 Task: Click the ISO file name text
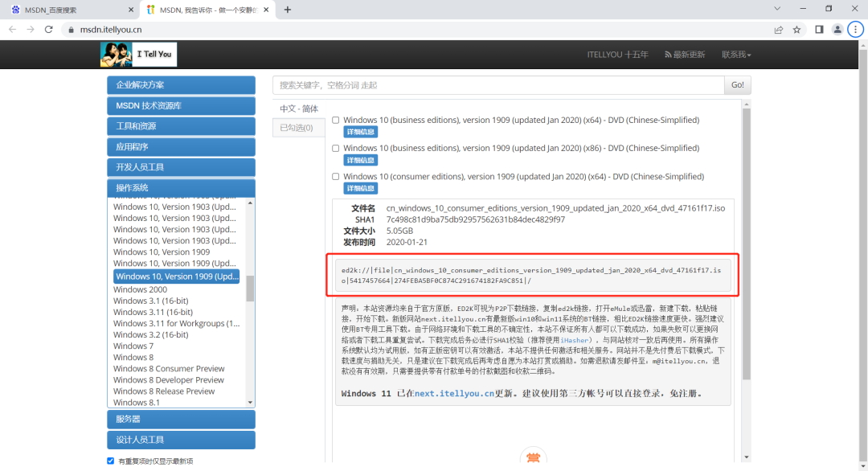(555, 209)
